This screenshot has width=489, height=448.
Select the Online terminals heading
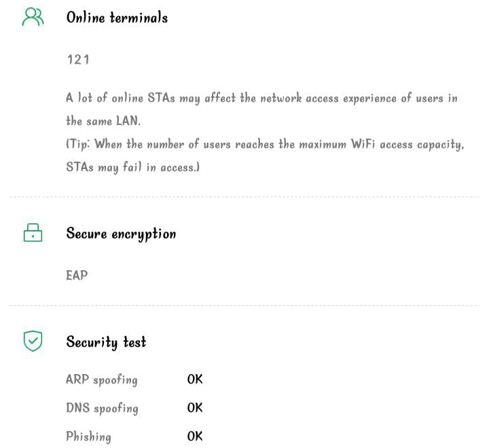(117, 18)
